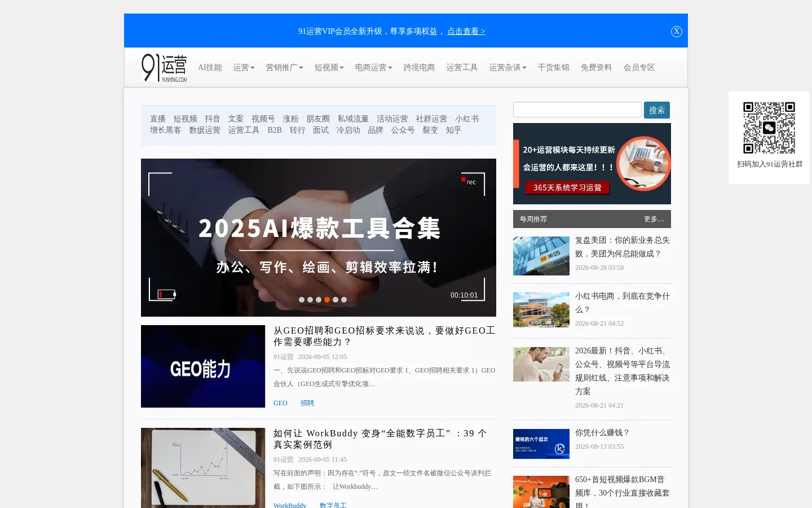Open the 你凭什么赚钱 recommended article
Viewport: 812px width, 508px height.
602,432
